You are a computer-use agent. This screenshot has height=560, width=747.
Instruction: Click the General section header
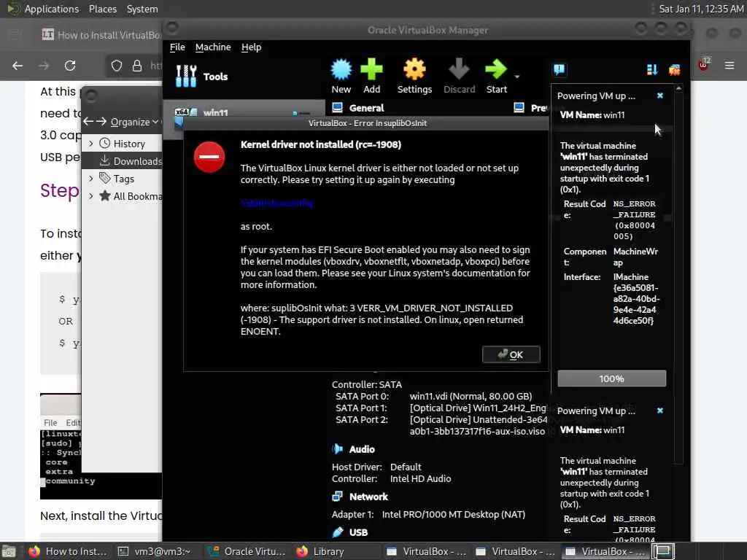coord(366,108)
